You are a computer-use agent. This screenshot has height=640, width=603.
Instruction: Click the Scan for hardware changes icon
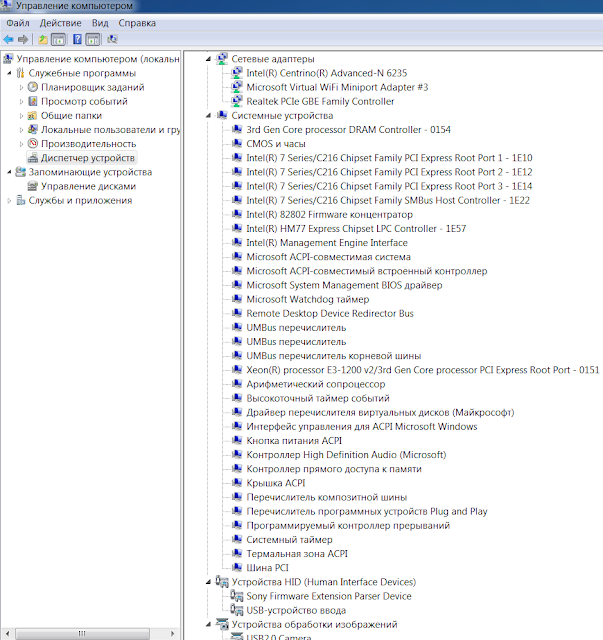tap(112, 39)
